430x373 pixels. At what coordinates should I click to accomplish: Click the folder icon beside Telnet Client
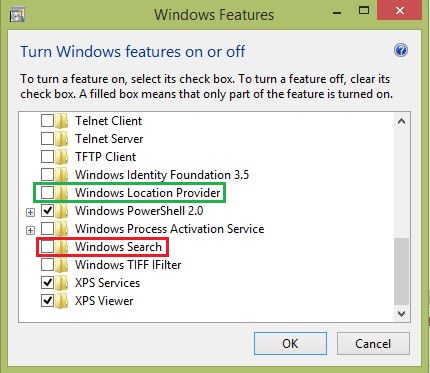point(62,121)
